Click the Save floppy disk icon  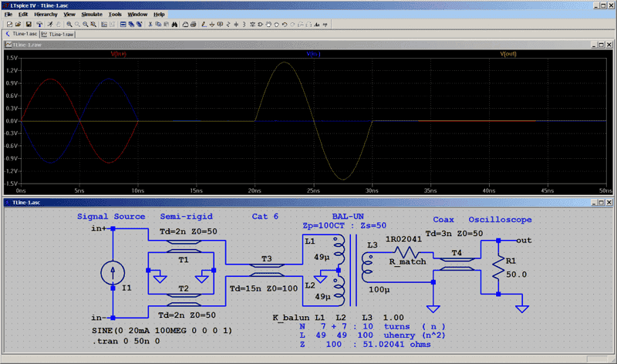pyautogui.click(x=29, y=25)
